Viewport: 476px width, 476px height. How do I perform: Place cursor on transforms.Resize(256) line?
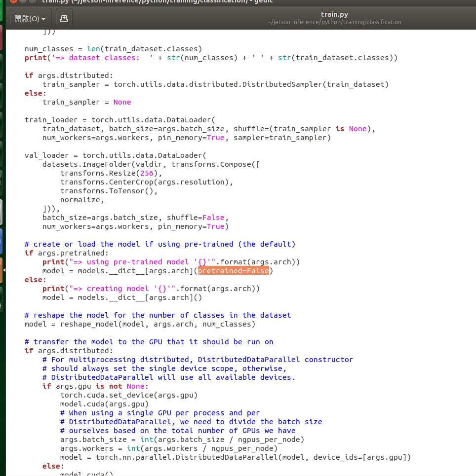pos(111,173)
